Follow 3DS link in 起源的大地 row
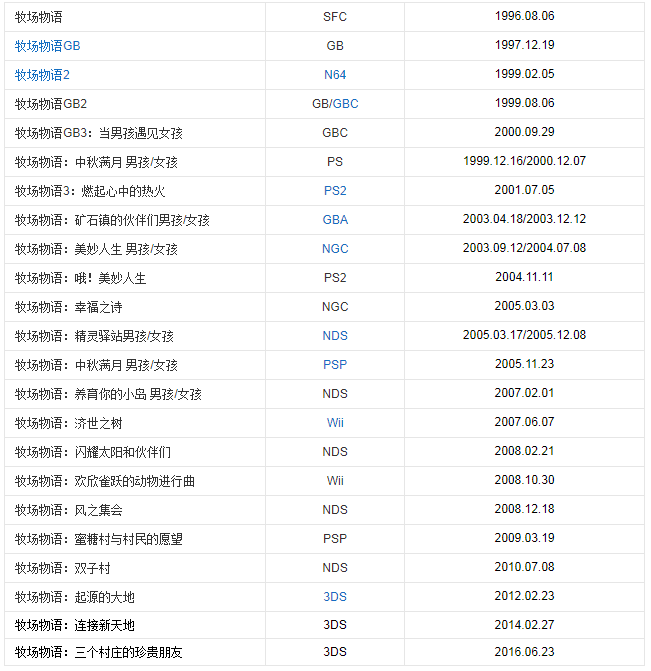 [x=335, y=597]
